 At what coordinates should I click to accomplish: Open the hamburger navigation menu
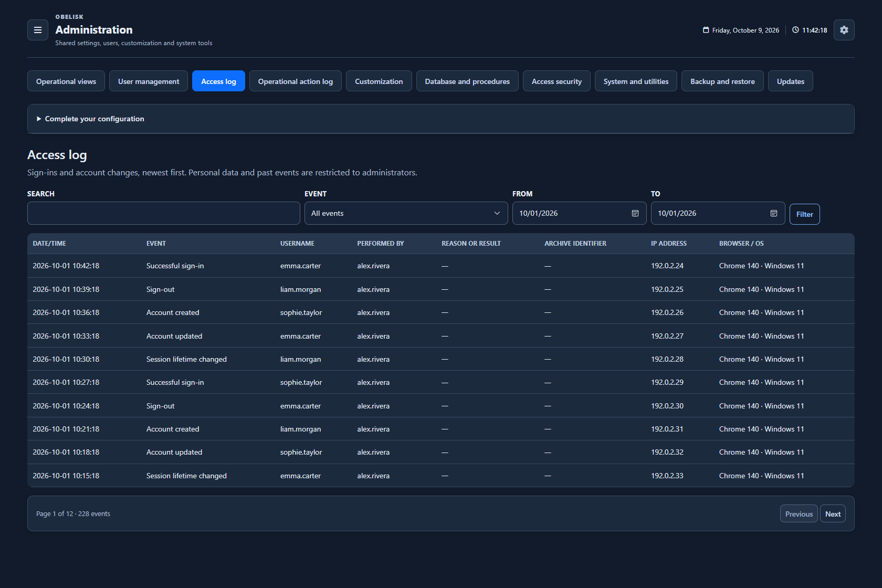(38, 30)
